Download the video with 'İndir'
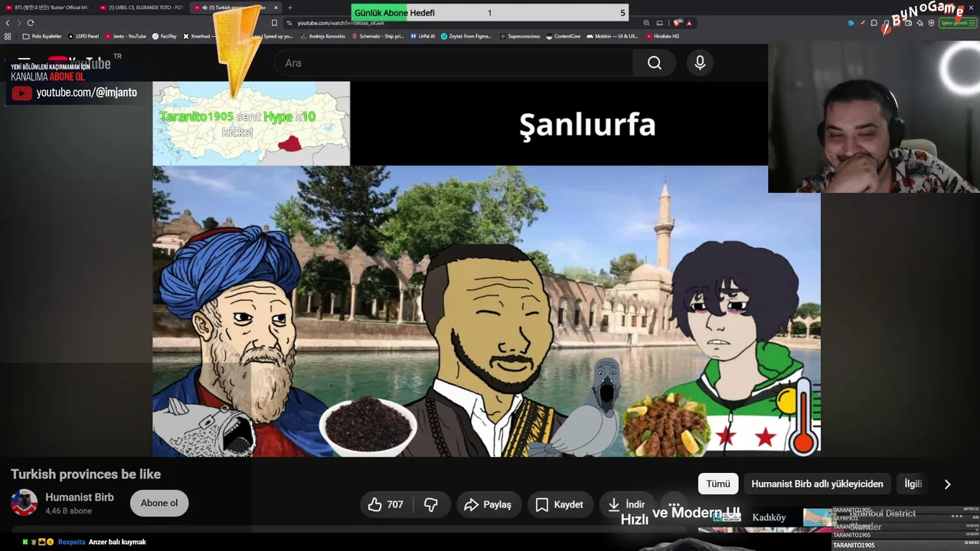980x551 pixels. tap(626, 504)
